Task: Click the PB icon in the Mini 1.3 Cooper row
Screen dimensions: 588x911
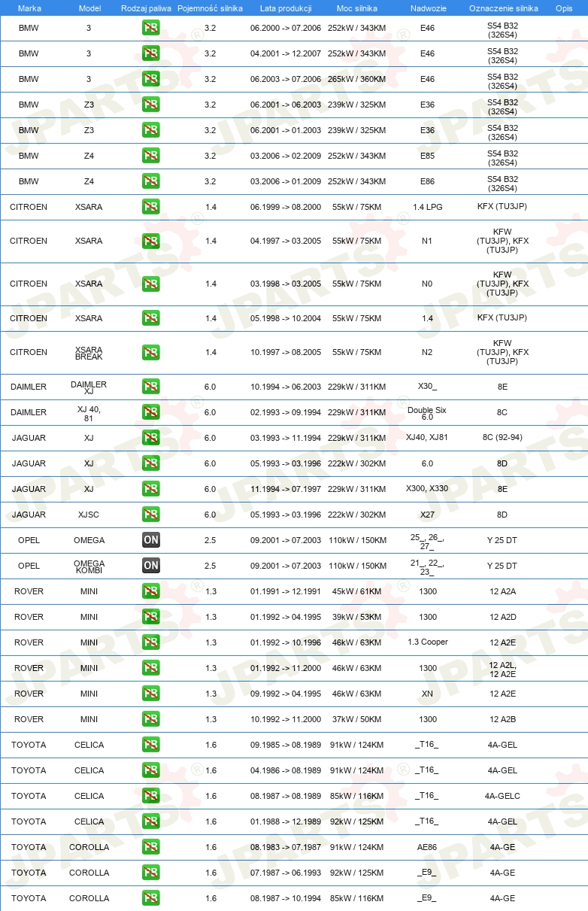Action: (150, 643)
